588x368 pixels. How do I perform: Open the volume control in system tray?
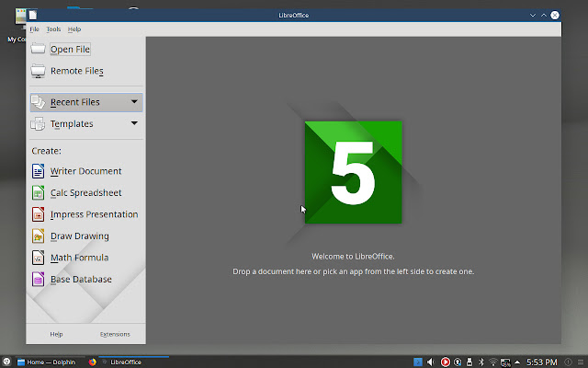[431, 362]
